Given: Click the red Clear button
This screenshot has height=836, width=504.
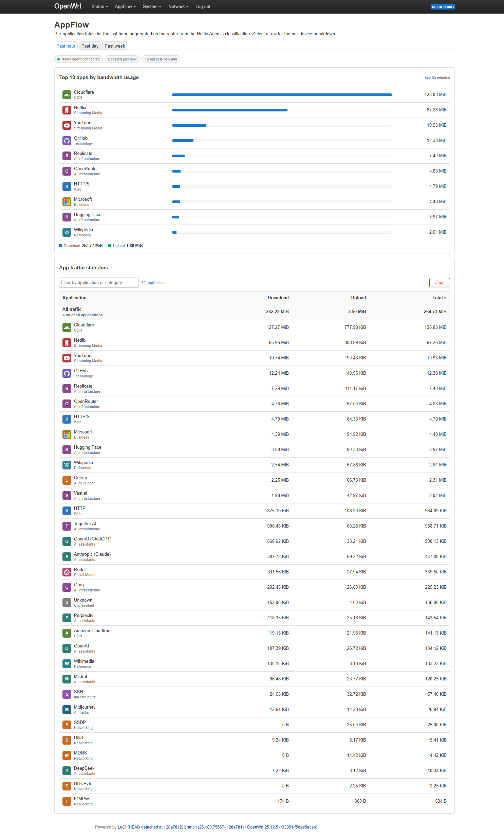Looking at the screenshot, I should tap(440, 283).
